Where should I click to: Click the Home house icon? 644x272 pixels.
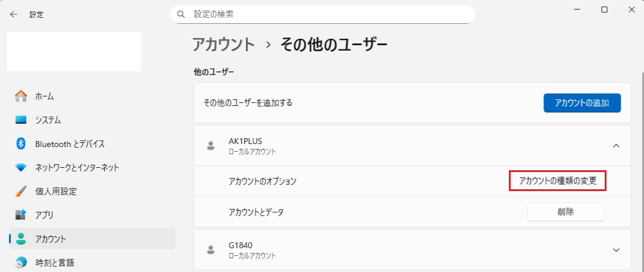click(21, 96)
